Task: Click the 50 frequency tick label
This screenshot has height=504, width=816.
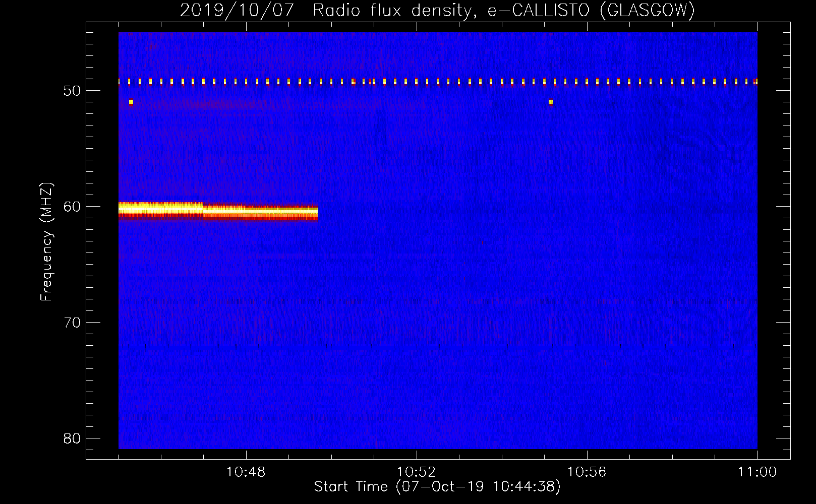Action: 72,91
